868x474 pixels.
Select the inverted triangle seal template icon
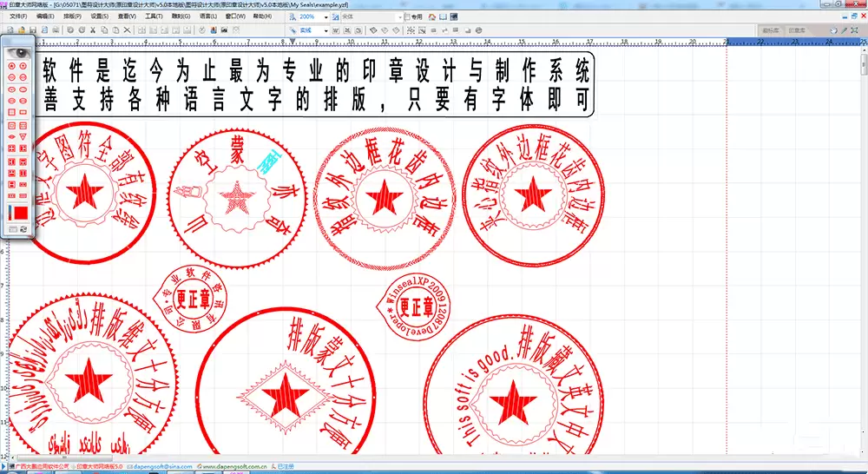click(x=23, y=137)
